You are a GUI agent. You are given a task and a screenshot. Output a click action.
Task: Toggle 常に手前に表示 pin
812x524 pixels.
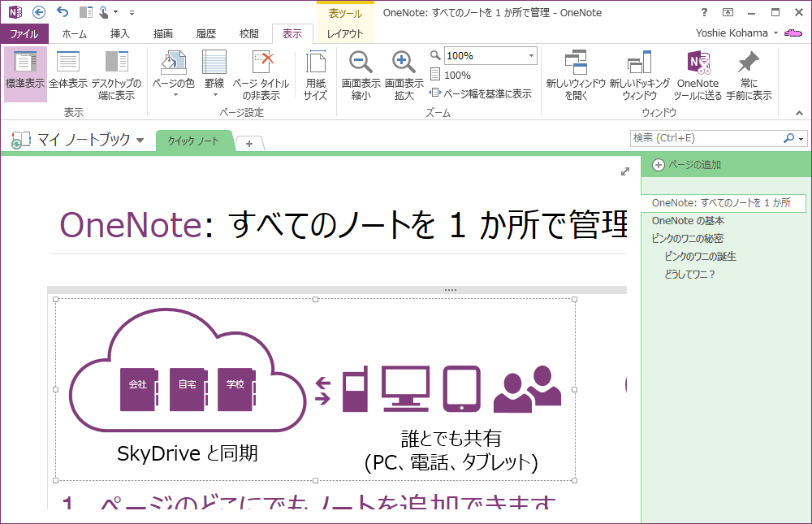point(749,74)
